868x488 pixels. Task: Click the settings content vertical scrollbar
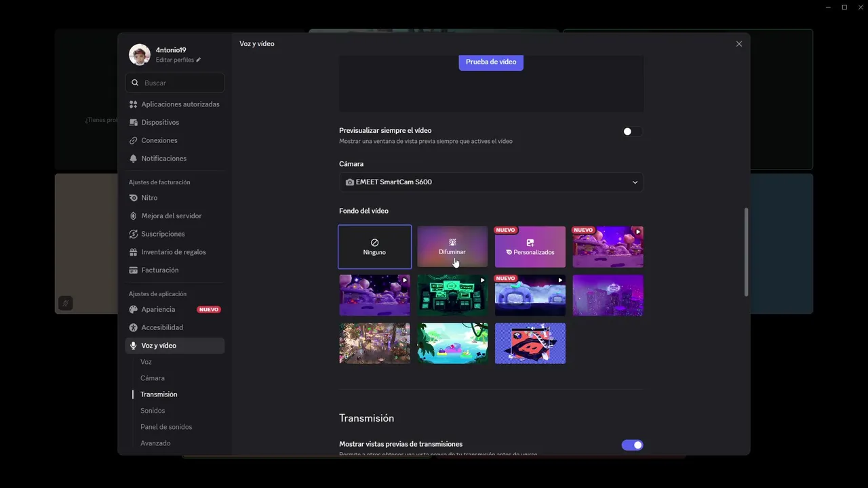747,252
